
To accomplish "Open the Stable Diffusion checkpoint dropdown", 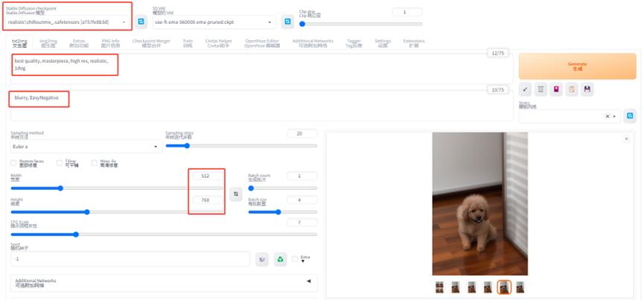I will 66,22.
